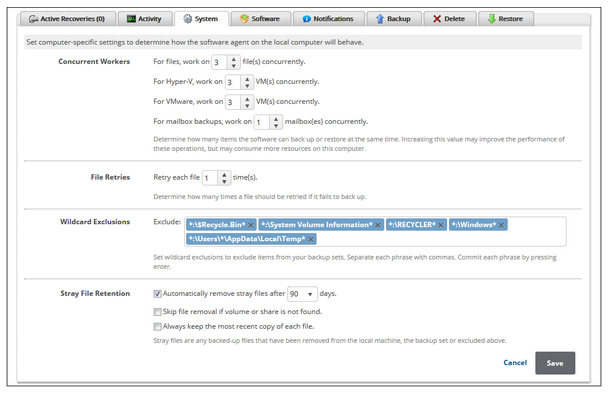The image size is (608, 393).
Task: Click the Cancel link
Action: 515,363
